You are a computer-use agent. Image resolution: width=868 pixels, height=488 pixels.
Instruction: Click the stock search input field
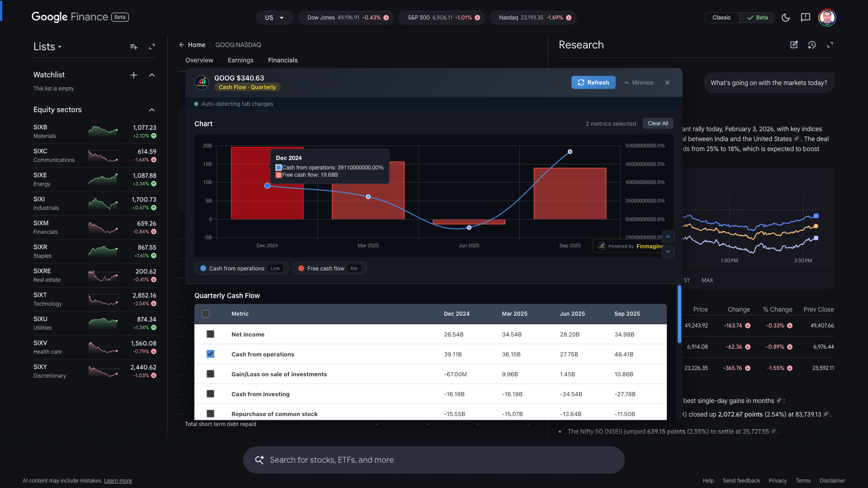click(434, 460)
